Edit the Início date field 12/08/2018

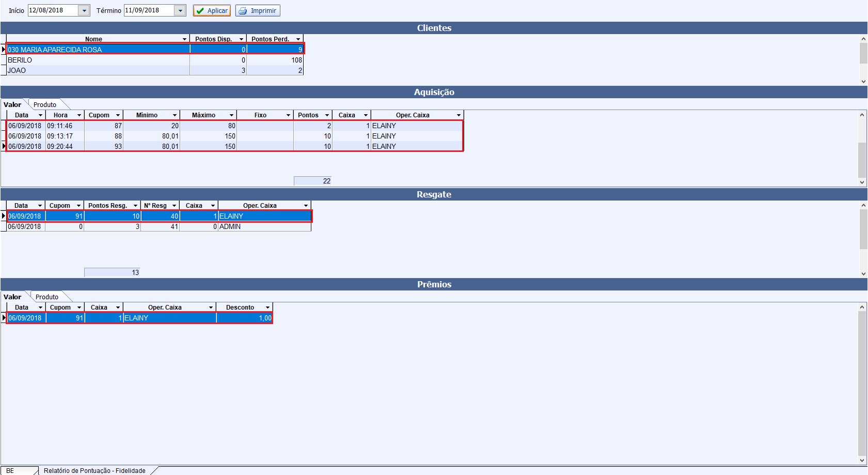(x=53, y=10)
